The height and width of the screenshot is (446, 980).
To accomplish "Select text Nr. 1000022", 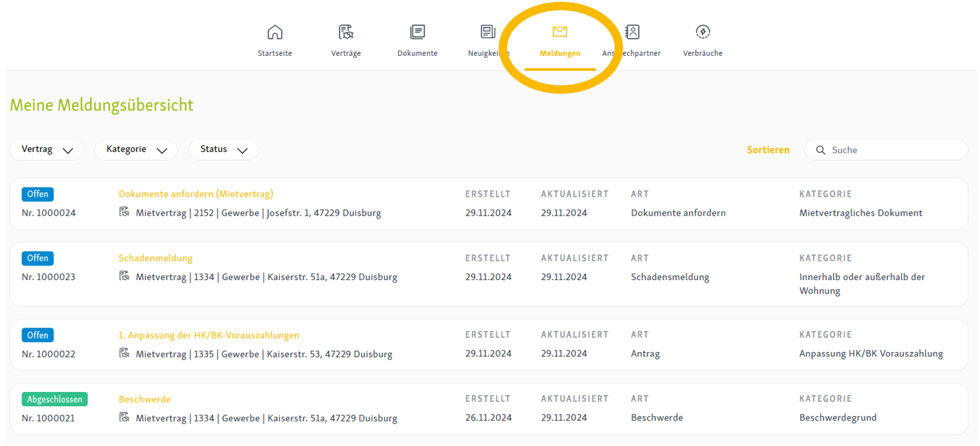I will coord(49,354).
